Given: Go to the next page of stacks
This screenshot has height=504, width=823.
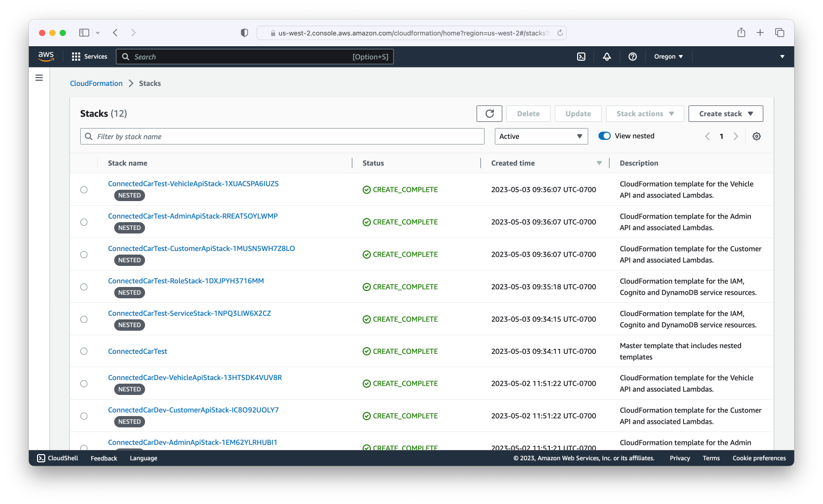Looking at the screenshot, I should (736, 136).
